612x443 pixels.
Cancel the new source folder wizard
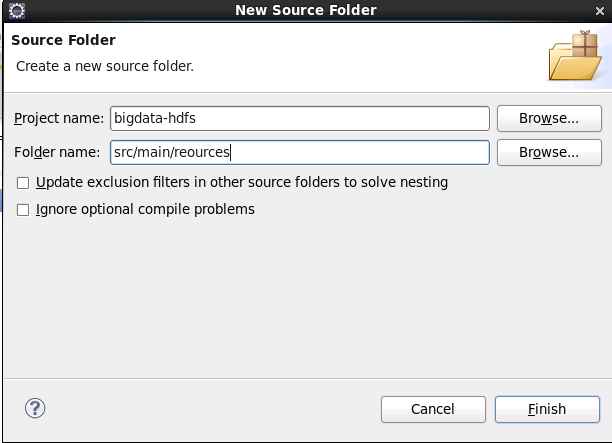(x=433, y=409)
